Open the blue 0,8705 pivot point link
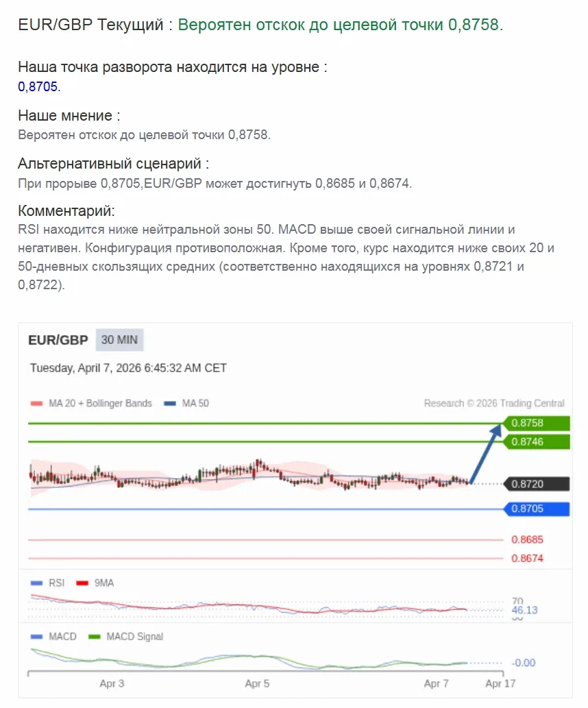This screenshot has width=588, height=708. point(38,87)
